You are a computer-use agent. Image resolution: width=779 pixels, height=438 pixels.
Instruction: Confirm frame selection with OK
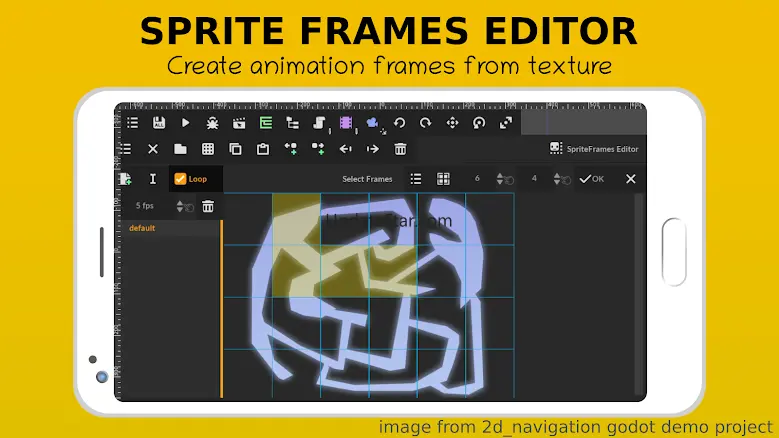(x=592, y=179)
